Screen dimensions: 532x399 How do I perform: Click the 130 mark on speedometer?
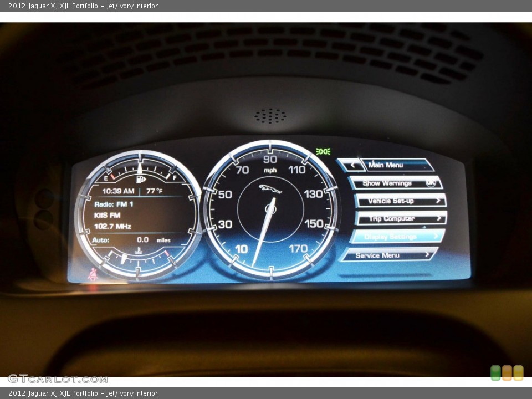coord(314,194)
